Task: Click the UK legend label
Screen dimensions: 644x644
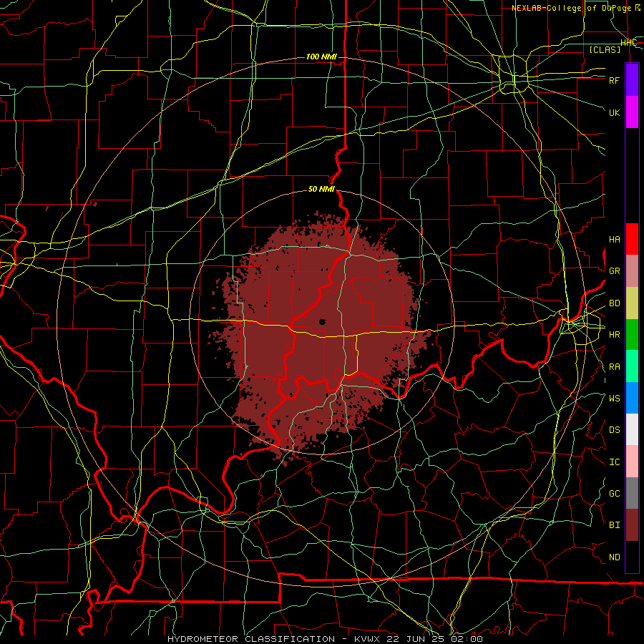Action: (x=615, y=112)
